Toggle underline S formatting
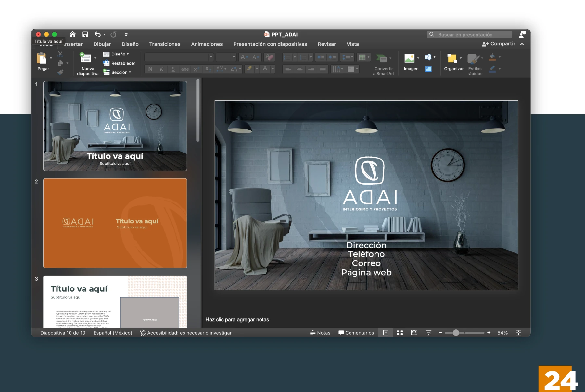 tap(173, 69)
